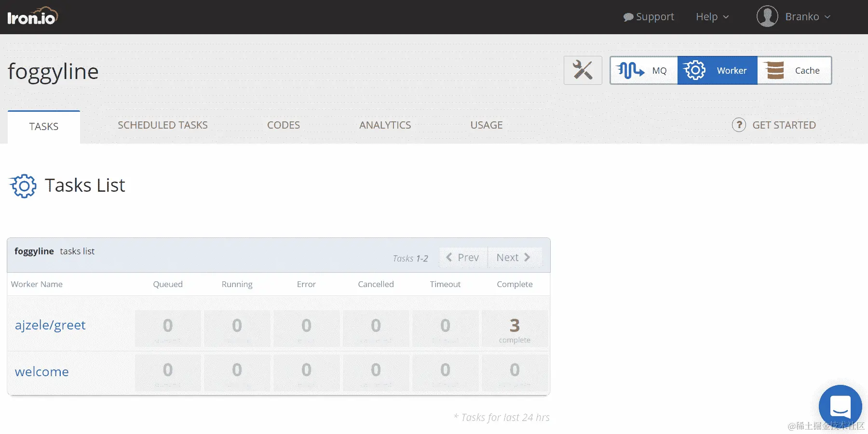Click the Running column header
This screenshot has width=868, height=434.
tap(237, 284)
